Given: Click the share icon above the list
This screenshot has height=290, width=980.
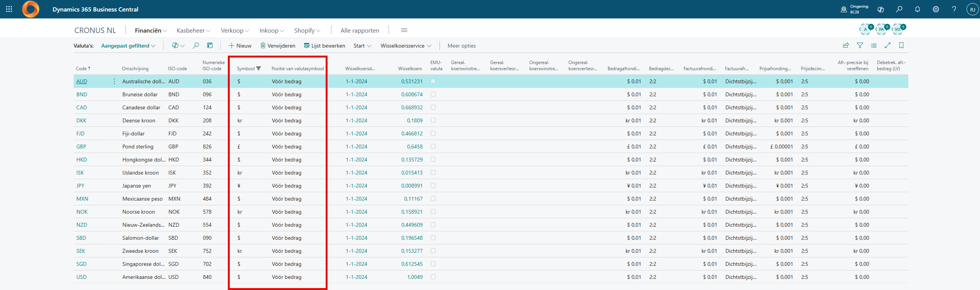Looking at the screenshot, I should [846, 46].
